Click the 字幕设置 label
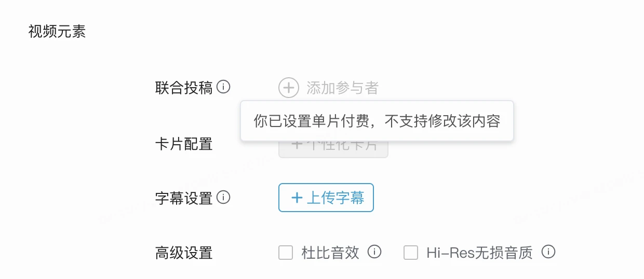644x279 pixels. 184,198
